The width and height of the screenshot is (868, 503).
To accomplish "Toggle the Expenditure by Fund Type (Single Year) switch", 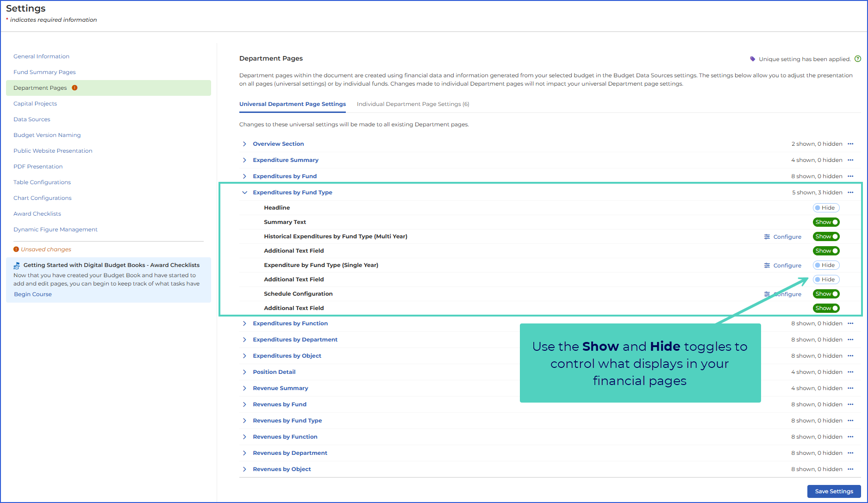I will [826, 265].
